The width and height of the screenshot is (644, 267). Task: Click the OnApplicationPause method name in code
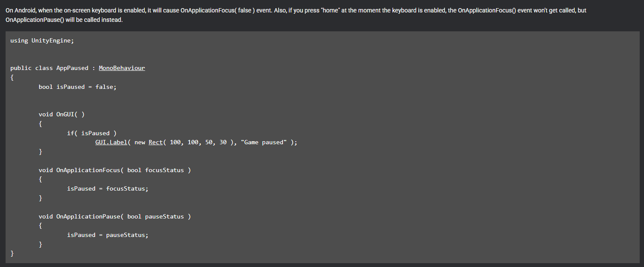[88, 216]
